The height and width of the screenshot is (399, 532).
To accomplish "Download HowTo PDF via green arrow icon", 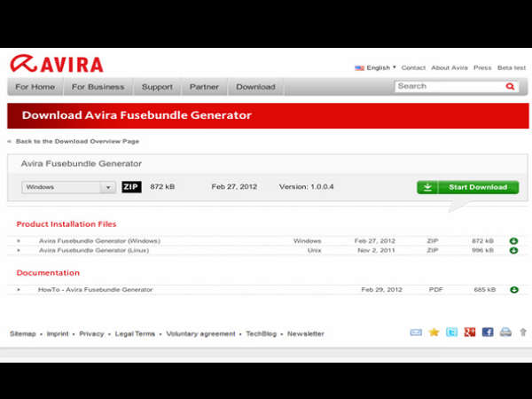I will pyautogui.click(x=514, y=290).
